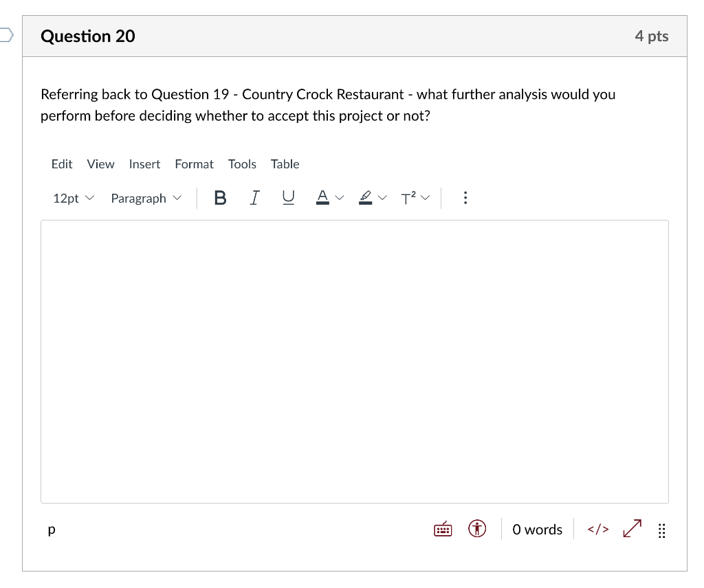This screenshot has height=588, width=704.
Task: Click the p element path indicator
Action: [x=52, y=530]
